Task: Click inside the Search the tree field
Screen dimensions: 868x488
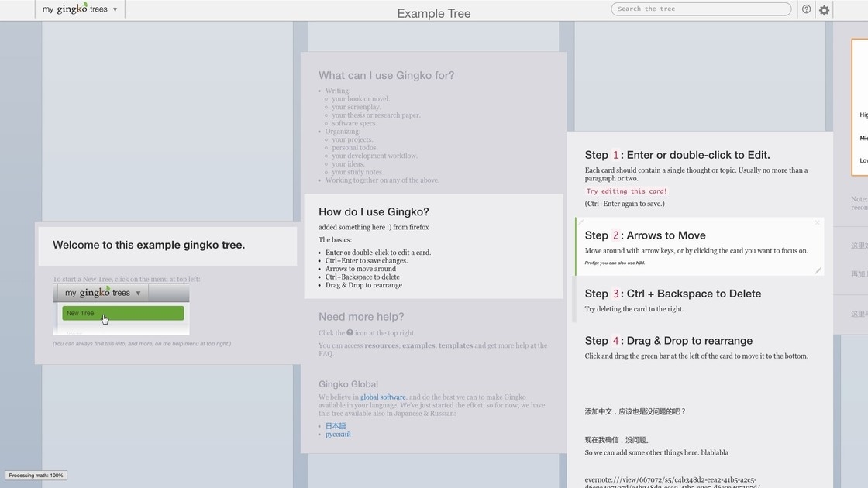Action: pyautogui.click(x=701, y=9)
